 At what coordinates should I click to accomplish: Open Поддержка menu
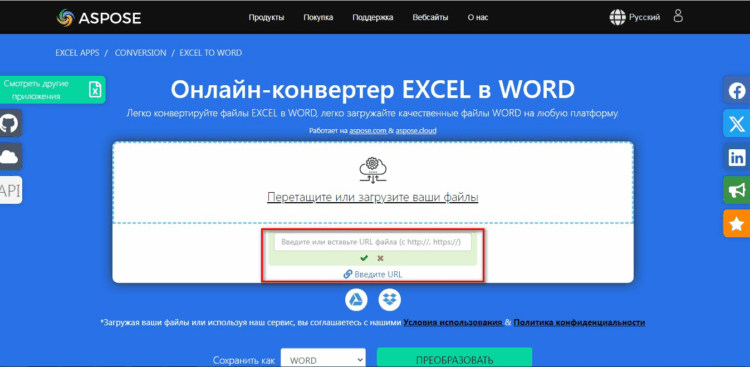click(373, 17)
